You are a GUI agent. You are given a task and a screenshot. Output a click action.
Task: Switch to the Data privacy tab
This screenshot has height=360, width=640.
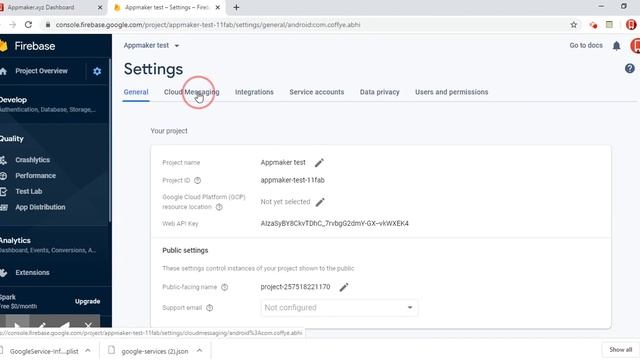click(x=380, y=92)
